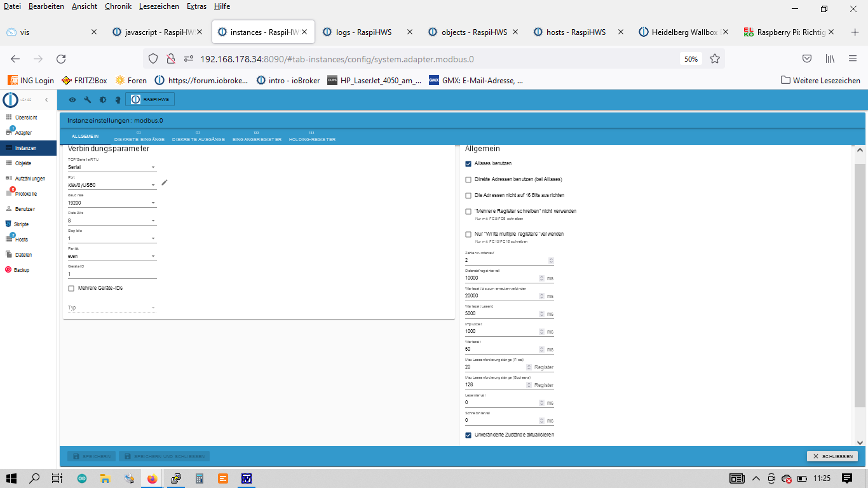Screen dimensions: 868x488
Task: Open Firefox from the Windows taskbar
Action: tap(152, 478)
